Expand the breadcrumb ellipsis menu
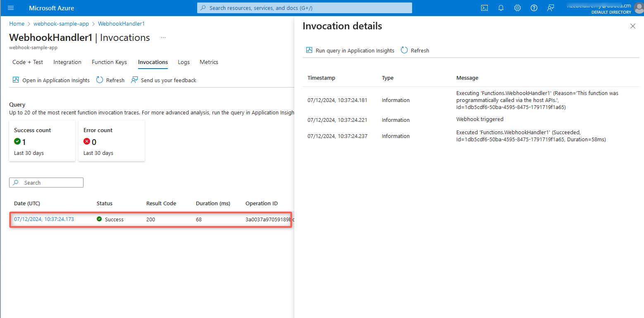 point(163,37)
